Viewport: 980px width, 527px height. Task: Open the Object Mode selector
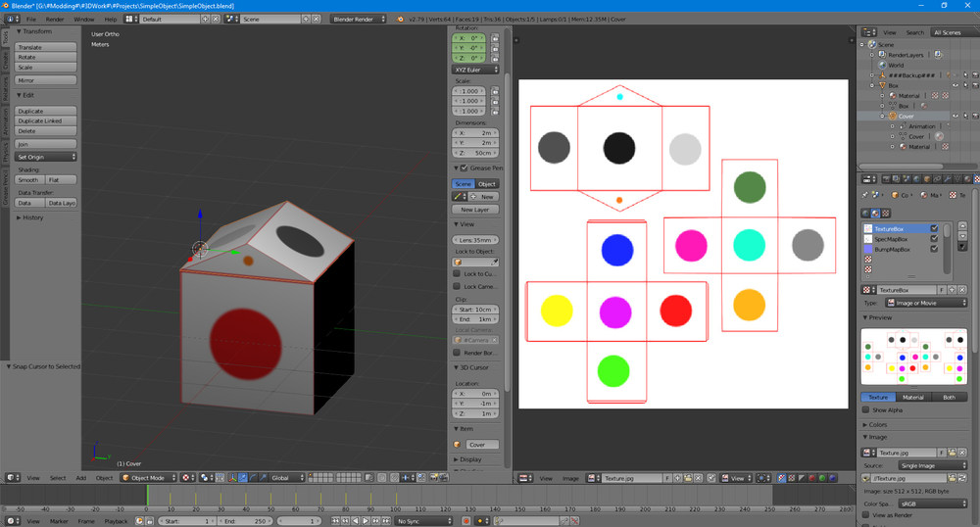point(149,478)
